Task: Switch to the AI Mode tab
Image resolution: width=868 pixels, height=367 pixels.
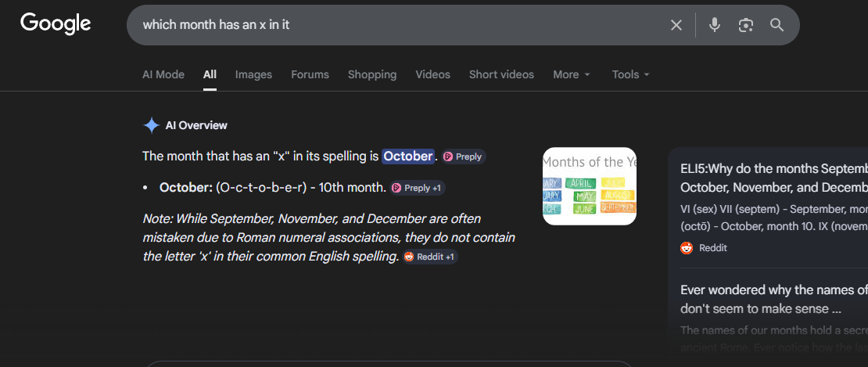Action: click(163, 74)
